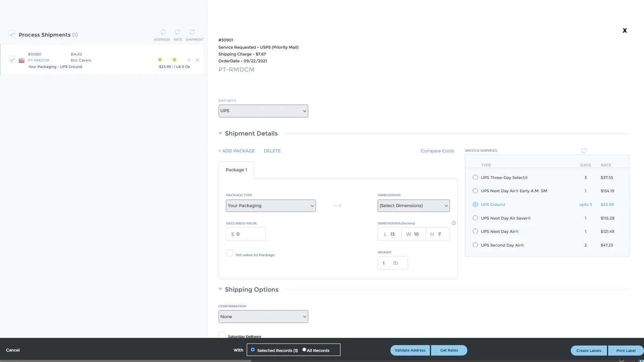The height and width of the screenshot is (362, 644).
Task: Click the Declared Value input field
Action: click(246, 234)
